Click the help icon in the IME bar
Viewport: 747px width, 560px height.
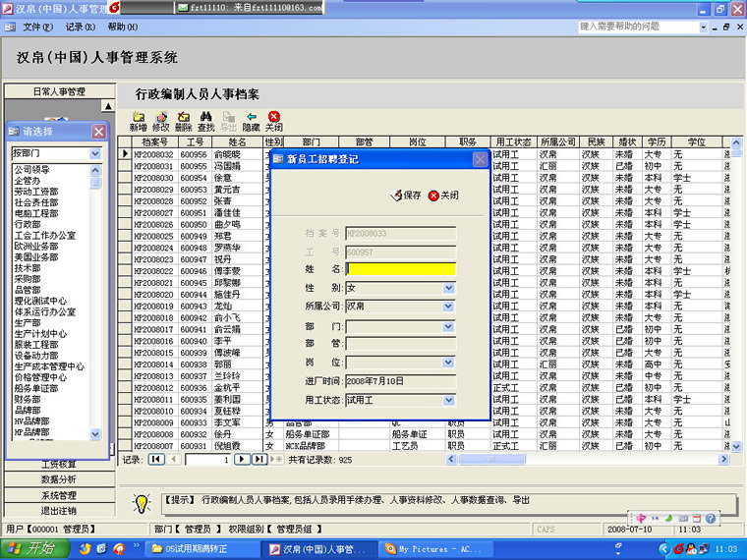(711, 518)
